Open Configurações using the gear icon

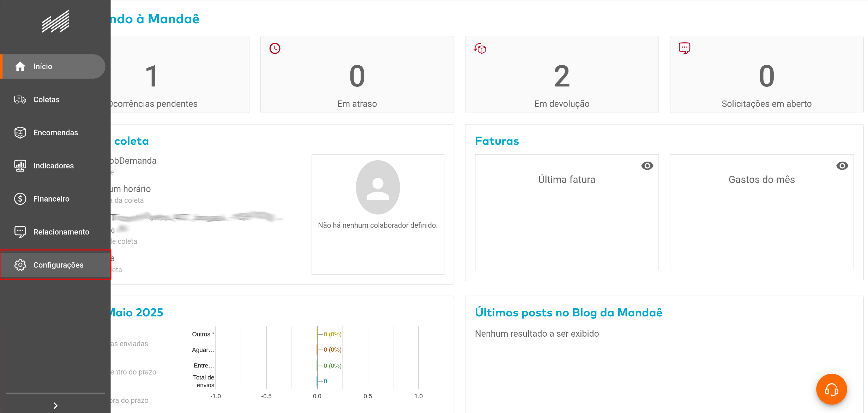click(20, 265)
